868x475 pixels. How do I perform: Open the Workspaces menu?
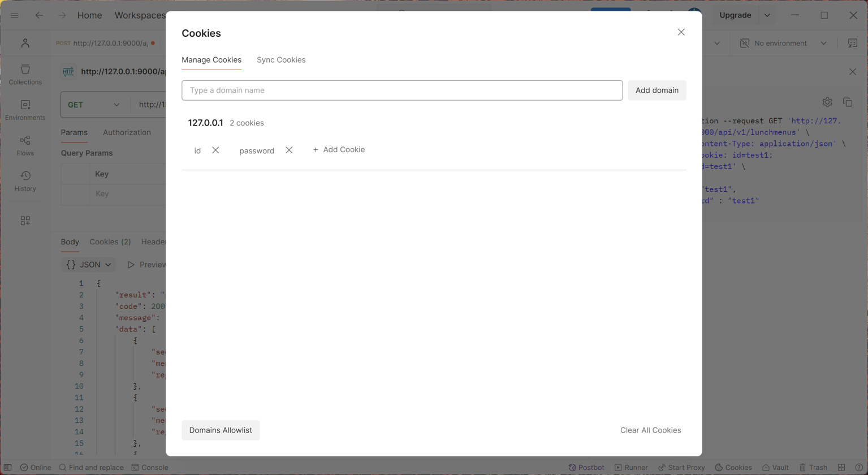click(140, 15)
